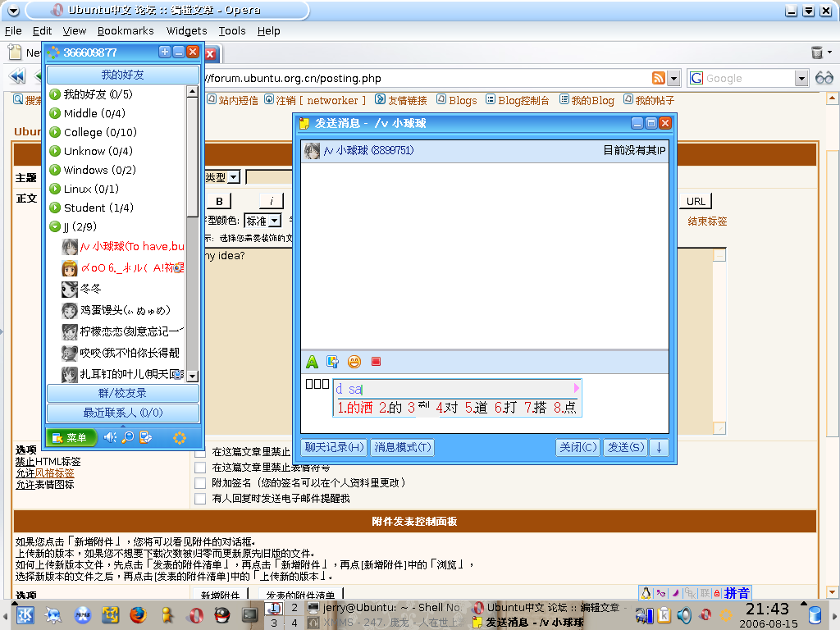Tick the second 在这篇文章里禁止 checkbox
This screenshot has width=840, height=630.
(200, 468)
